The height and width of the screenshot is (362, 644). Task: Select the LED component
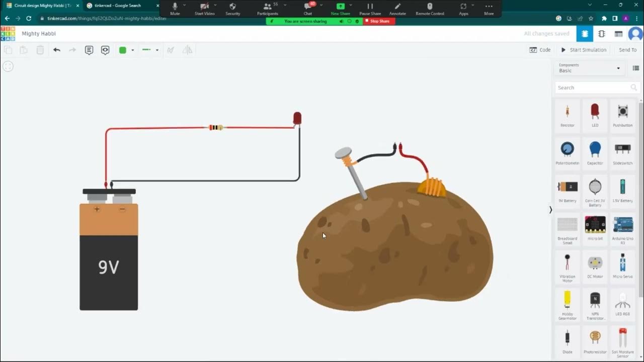tap(595, 116)
